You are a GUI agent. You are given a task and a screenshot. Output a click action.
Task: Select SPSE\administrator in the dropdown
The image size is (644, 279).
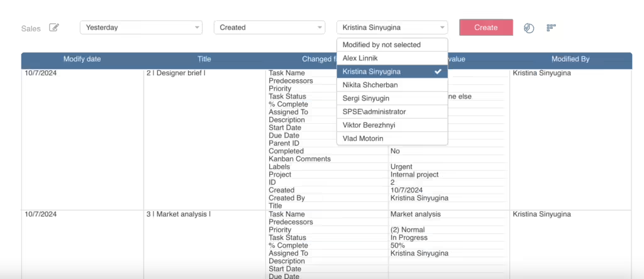[392, 112]
